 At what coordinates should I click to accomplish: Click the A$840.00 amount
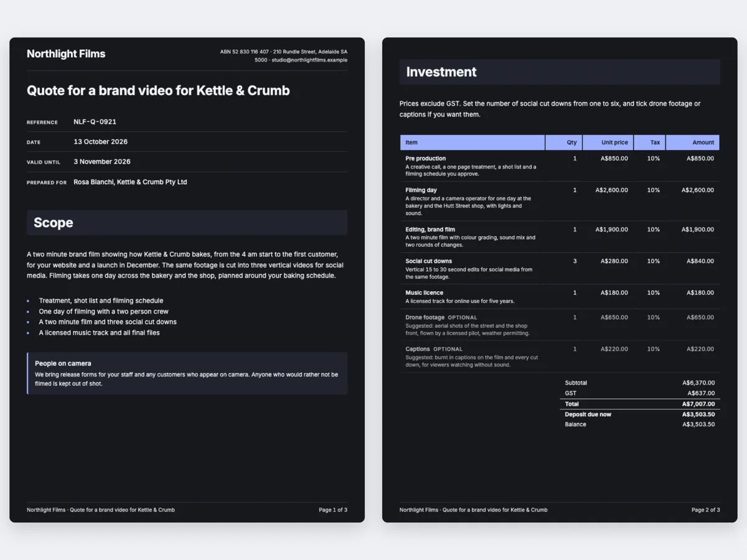click(x=700, y=261)
